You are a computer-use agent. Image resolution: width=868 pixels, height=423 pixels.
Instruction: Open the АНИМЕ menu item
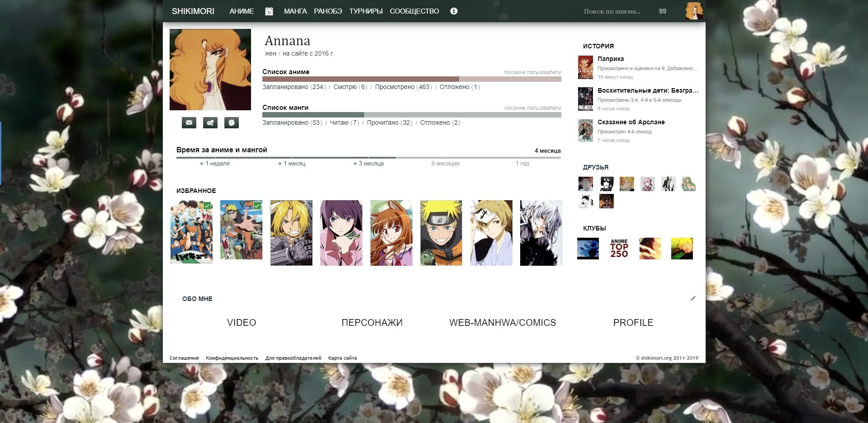(242, 11)
